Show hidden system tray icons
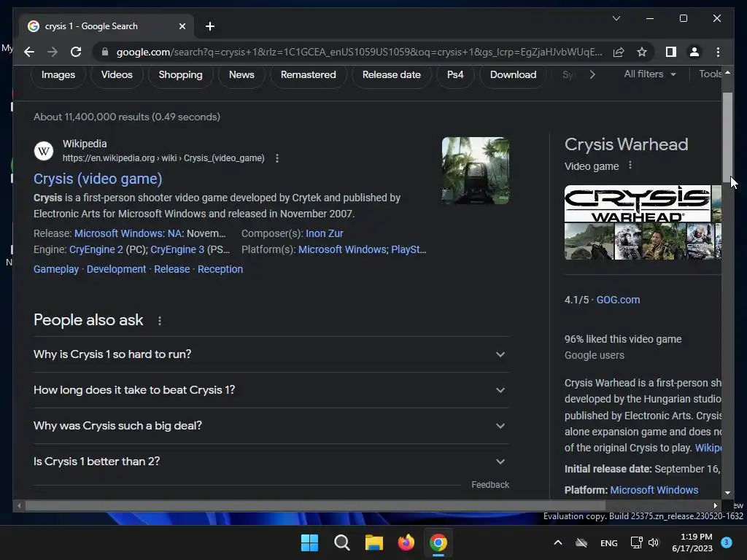747x560 pixels. click(558, 542)
